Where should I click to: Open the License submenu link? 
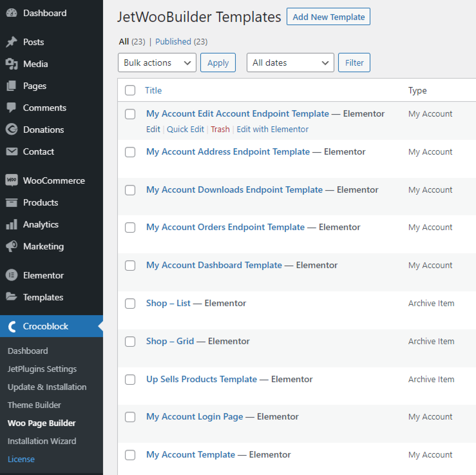pos(21,459)
